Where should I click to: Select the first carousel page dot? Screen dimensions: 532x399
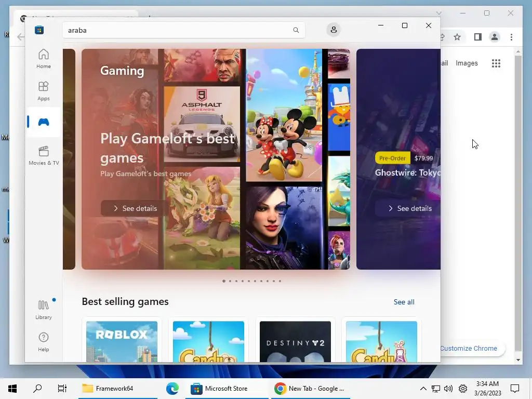[224, 281]
